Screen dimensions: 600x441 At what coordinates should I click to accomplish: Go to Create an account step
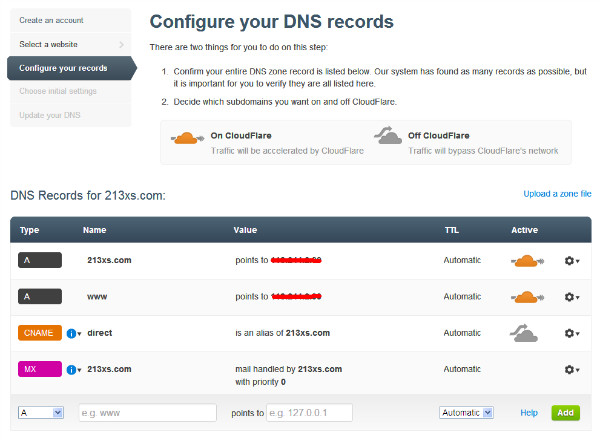coord(70,20)
